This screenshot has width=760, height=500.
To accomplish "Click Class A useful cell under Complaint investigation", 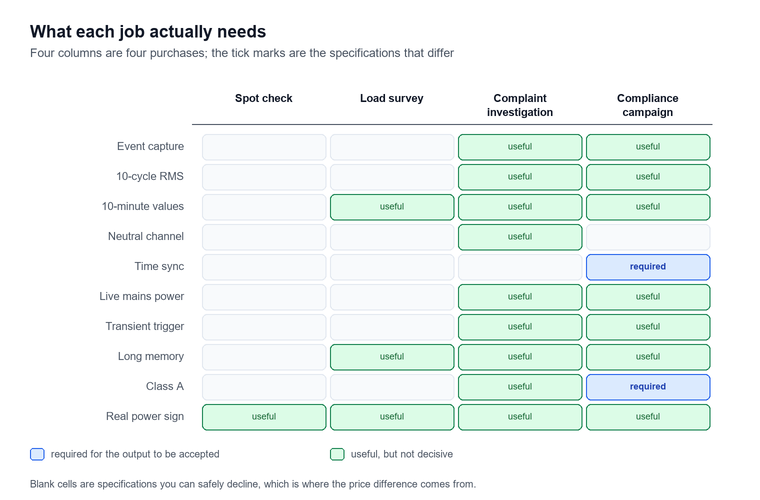I will point(520,387).
